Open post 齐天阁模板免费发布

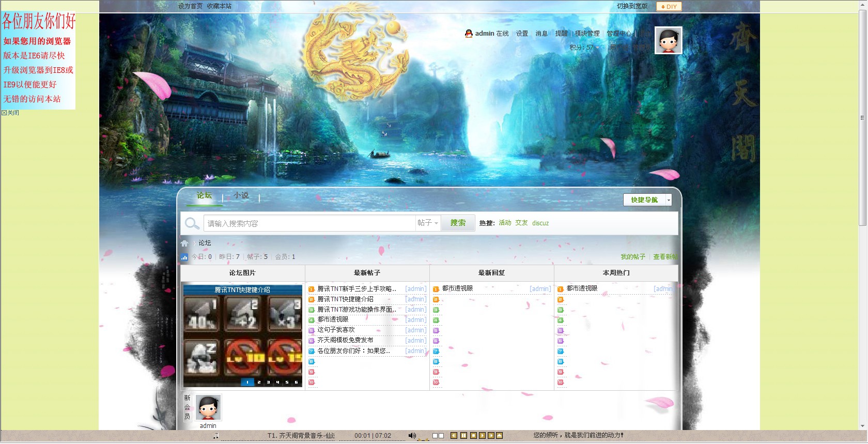345,340
